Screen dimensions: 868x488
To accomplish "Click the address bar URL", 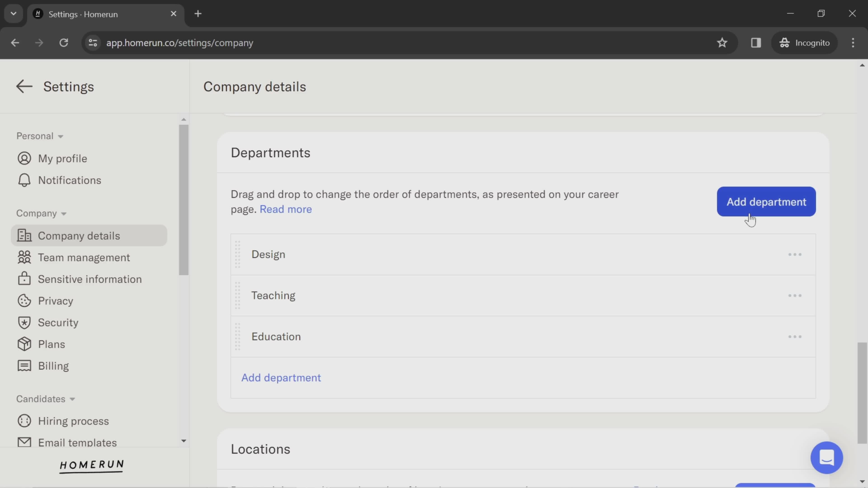I will [180, 43].
